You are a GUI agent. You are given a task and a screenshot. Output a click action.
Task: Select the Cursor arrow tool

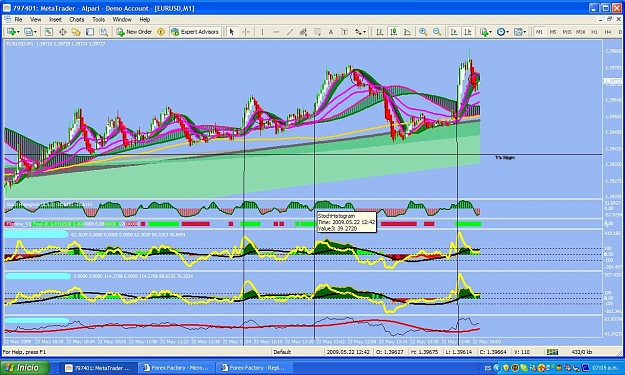pyautogui.click(x=232, y=32)
